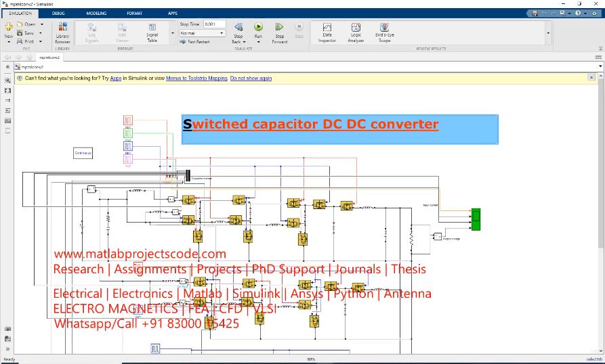The width and height of the screenshot is (605, 364).
Task: Collapse the toolstrip using the minimize arrow
Action: [601, 49]
